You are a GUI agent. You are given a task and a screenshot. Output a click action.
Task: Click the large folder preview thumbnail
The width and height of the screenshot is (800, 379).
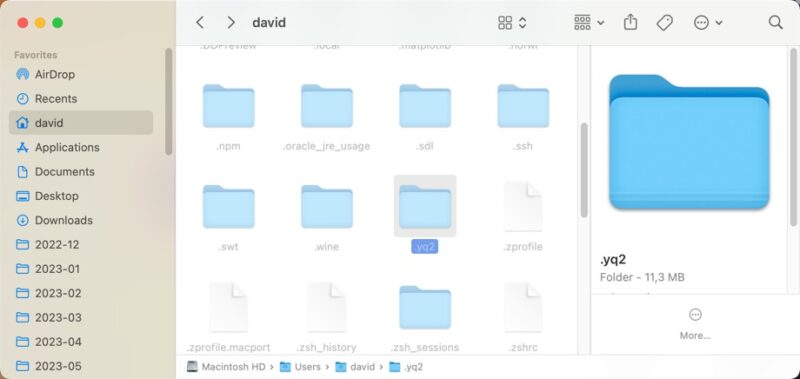click(689, 142)
